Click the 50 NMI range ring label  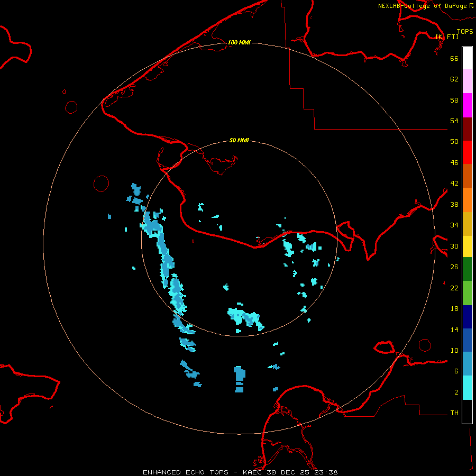click(x=239, y=140)
